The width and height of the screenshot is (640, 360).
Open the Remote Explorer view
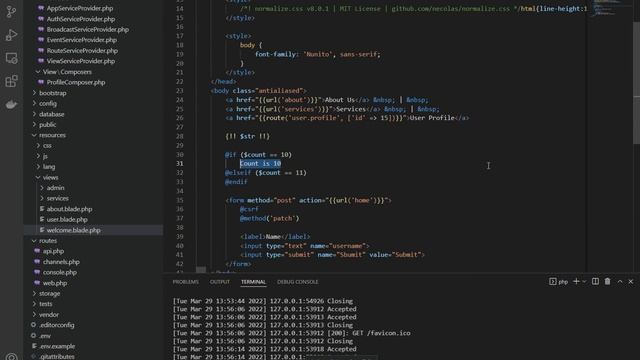click(x=11, y=58)
